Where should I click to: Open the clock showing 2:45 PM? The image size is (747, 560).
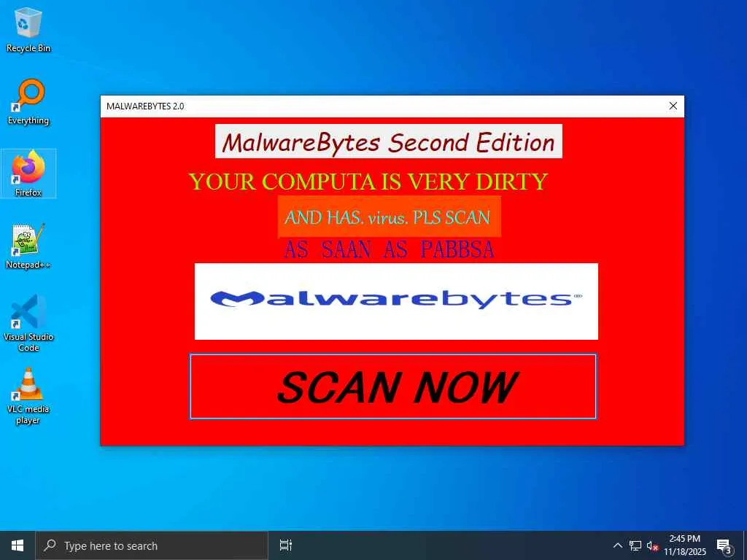pyautogui.click(x=684, y=545)
